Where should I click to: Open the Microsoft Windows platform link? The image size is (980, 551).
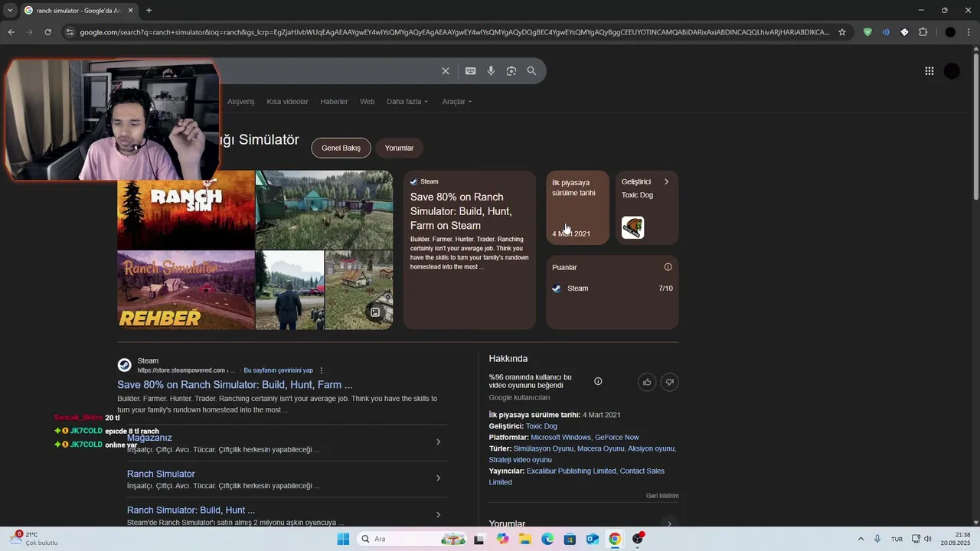[x=560, y=437]
